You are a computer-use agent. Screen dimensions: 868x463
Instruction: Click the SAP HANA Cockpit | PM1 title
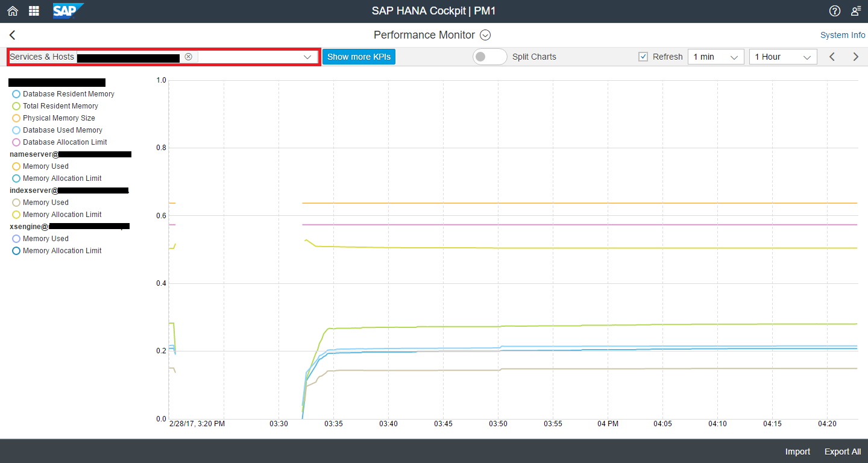pyautogui.click(x=434, y=11)
